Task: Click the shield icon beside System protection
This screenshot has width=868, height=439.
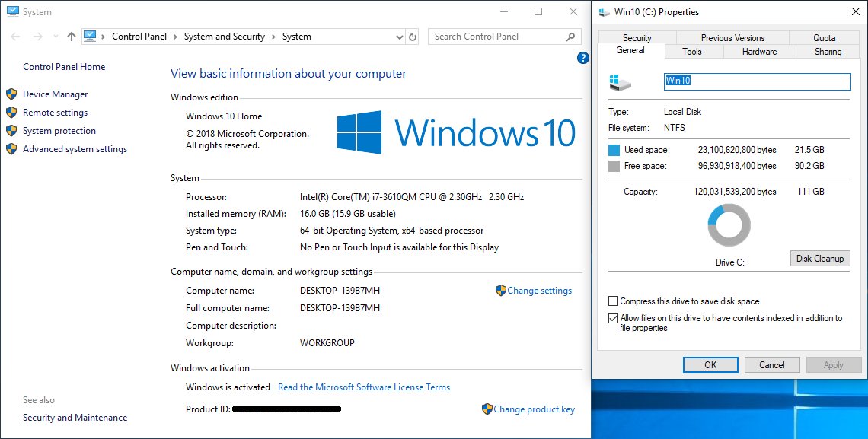Action: pyautogui.click(x=11, y=131)
